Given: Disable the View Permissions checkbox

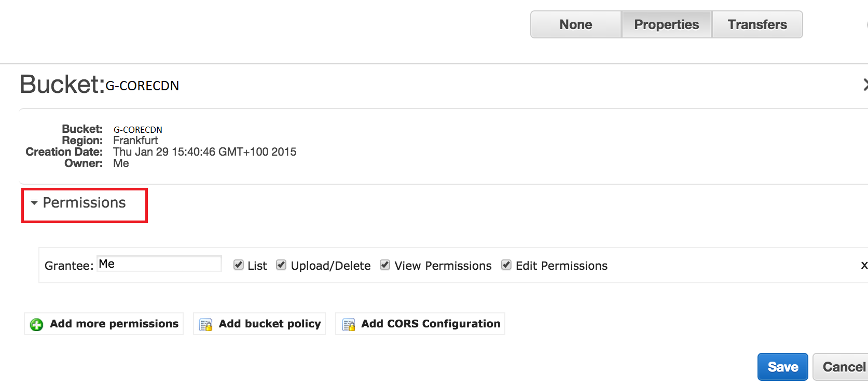Looking at the screenshot, I should click(385, 265).
